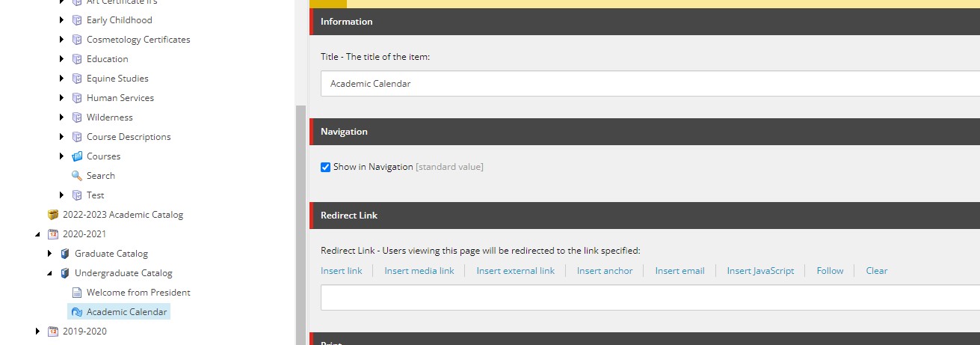Screen dimensions: 980x345
Task: Clear the redirect link field
Action: click(x=877, y=271)
